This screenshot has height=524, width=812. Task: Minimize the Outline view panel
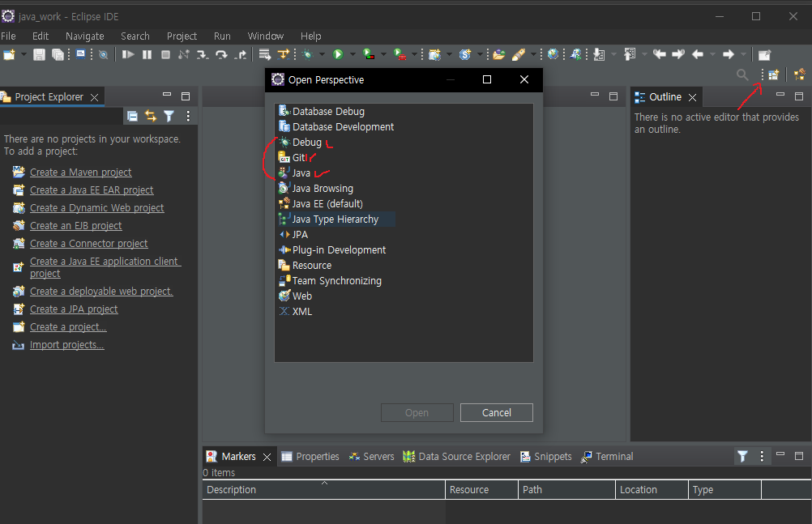(x=780, y=95)
